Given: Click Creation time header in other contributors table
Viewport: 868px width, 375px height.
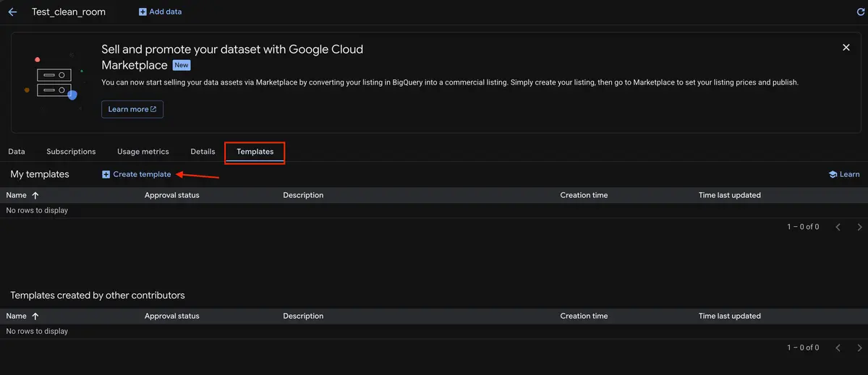Looking at the screenshot, I should pyautogui.click(x=584, y=316).
